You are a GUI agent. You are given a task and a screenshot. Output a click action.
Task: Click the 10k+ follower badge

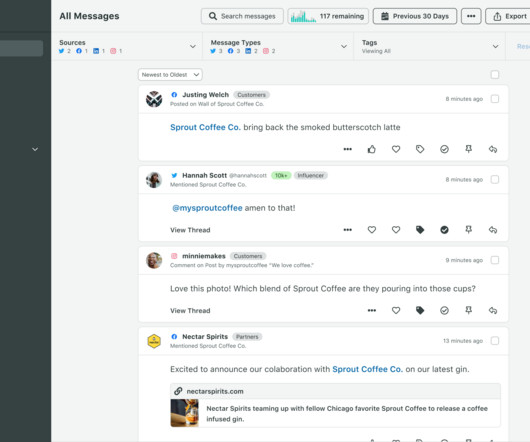tap(281, 175)
